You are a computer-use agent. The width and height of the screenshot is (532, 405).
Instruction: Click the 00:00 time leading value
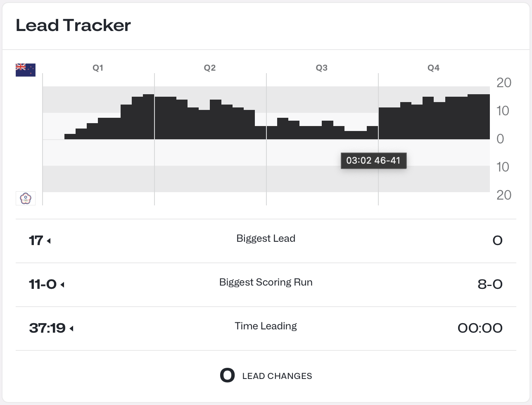[x=480, y=328]
